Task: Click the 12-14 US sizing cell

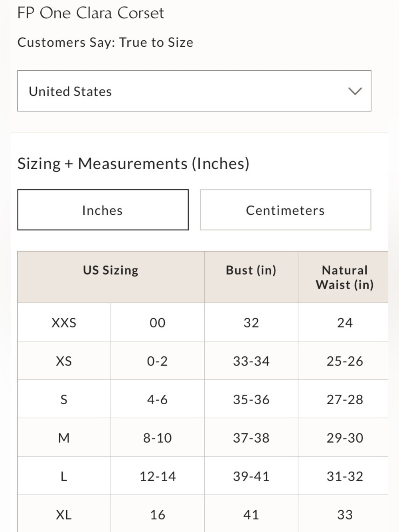Action: click(158, 476)
